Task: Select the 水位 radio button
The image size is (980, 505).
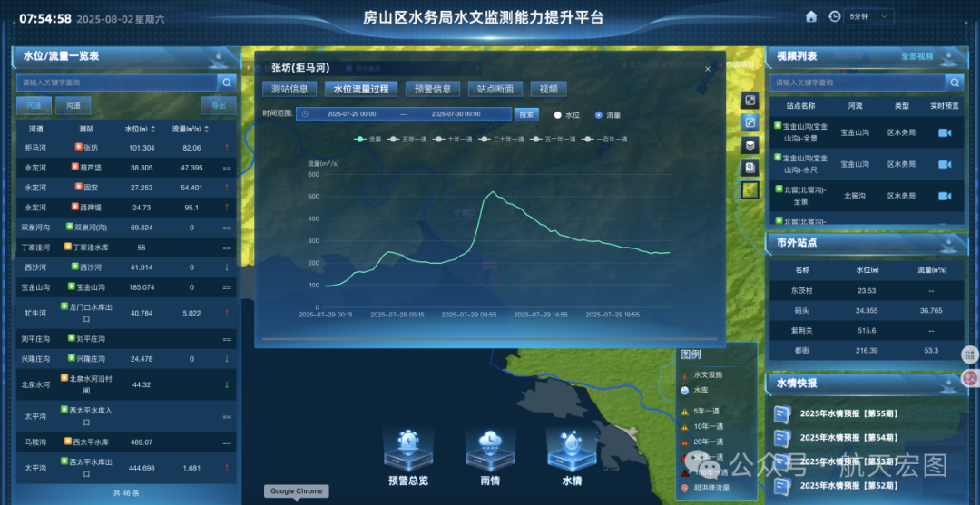Action: click(558, 115)
